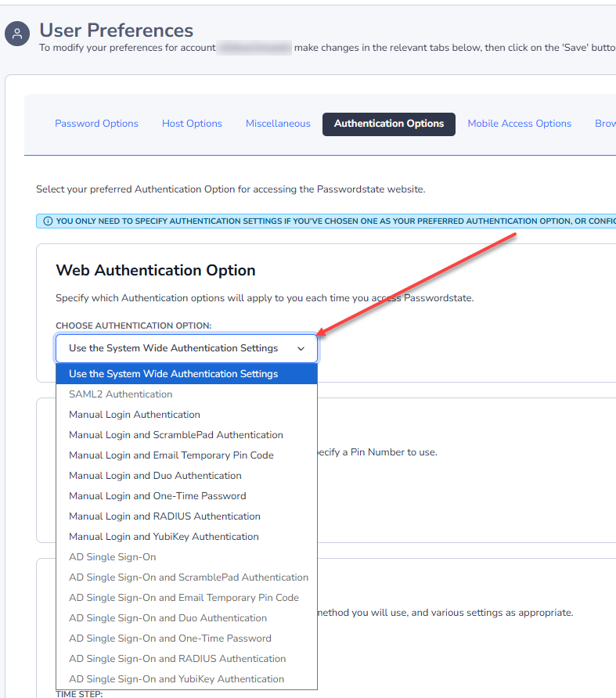The height and width of the screenshot is (698, 616).
Task: Select AD Single Sign-On and RADIUS Authentication
Action: tap(186, 658)
